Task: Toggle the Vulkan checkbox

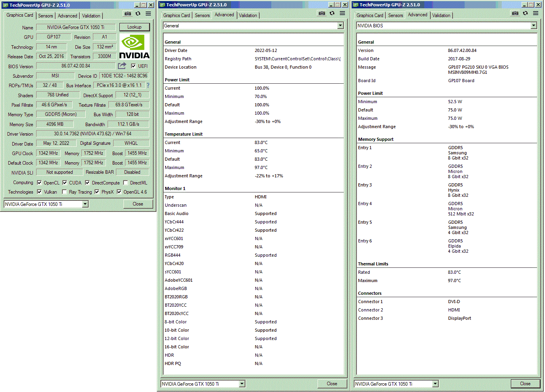Action: pyautogui.click(x=39, y=192)
